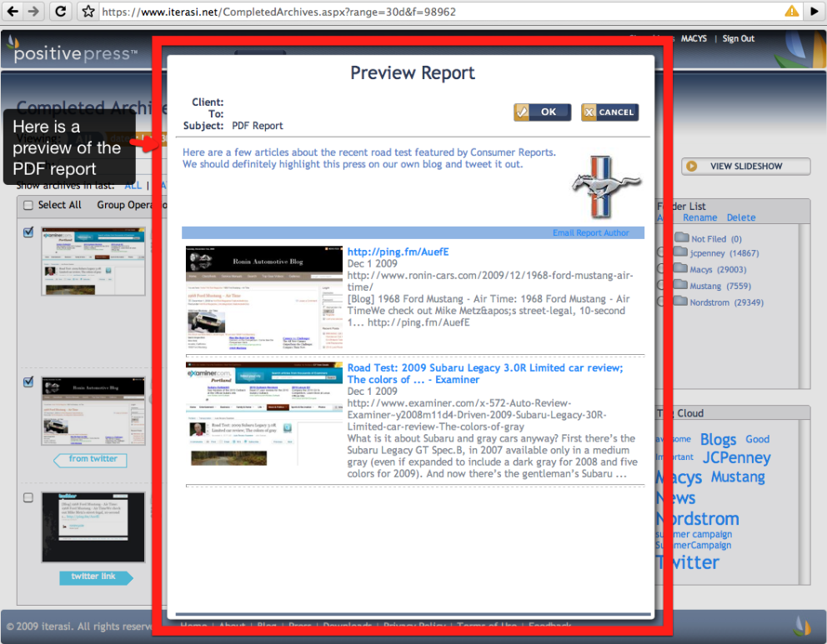Viewport: 827px width, 644px height.
Task: Click the Good tag in Tag Cloud
Action: 757,439
